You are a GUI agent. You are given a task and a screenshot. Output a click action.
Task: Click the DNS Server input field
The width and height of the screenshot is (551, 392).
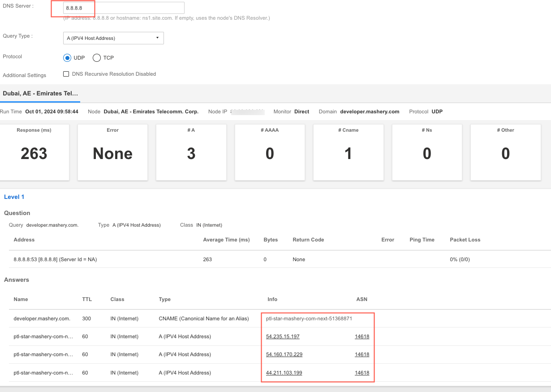124,8
